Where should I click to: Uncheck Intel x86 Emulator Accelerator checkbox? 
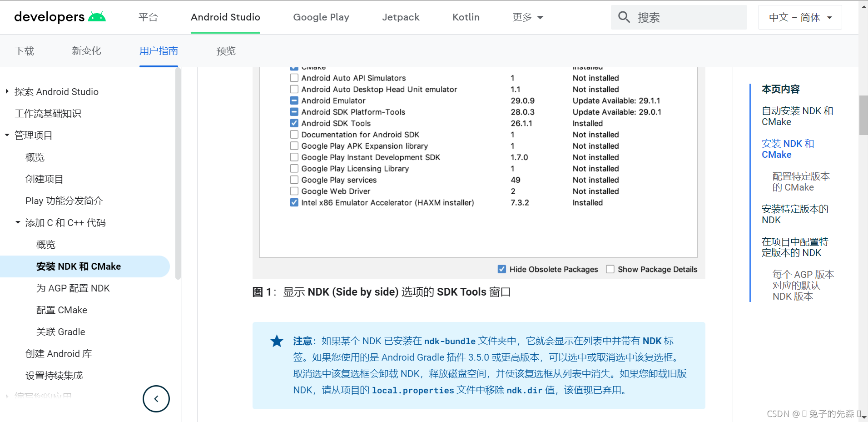294,203
